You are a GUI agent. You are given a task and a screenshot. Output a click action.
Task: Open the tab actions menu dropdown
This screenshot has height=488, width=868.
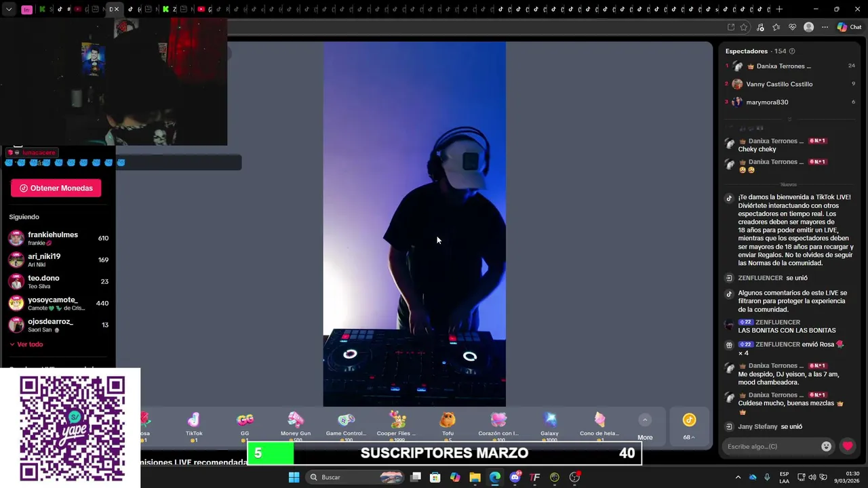click(x=8, y=9)
